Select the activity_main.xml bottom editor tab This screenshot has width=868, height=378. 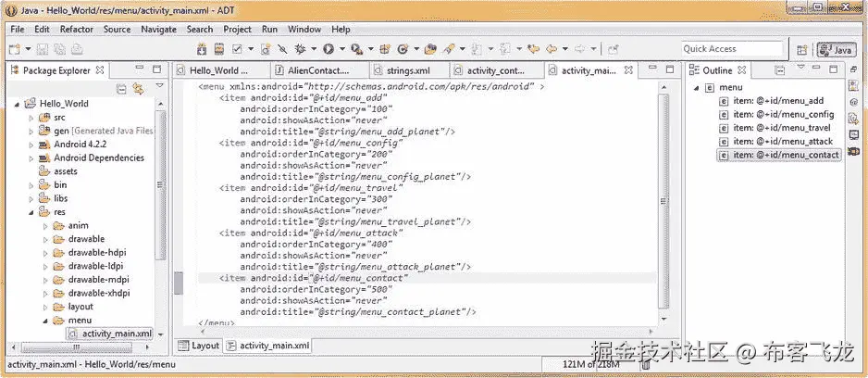267,346
